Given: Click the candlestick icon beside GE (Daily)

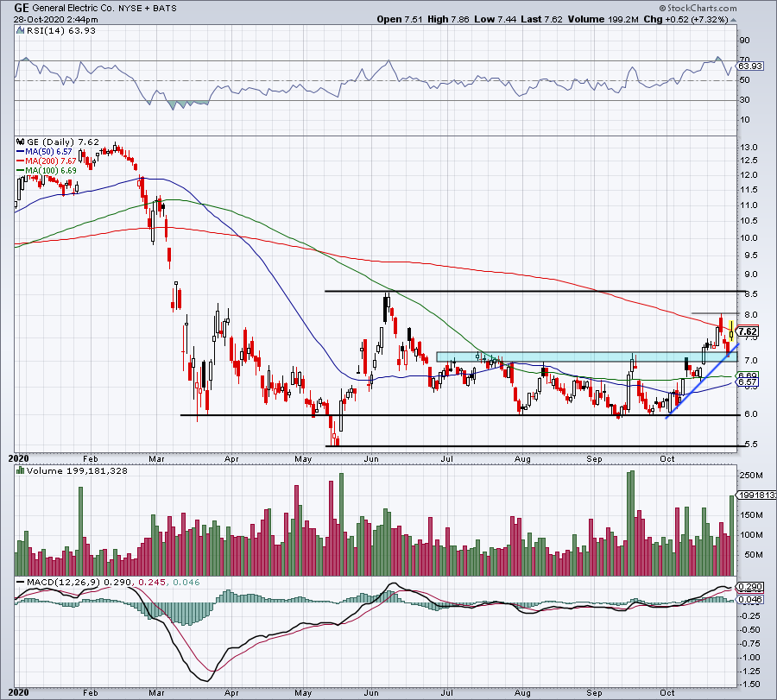Looking at the screenshot, I should (x=21, y=142).
